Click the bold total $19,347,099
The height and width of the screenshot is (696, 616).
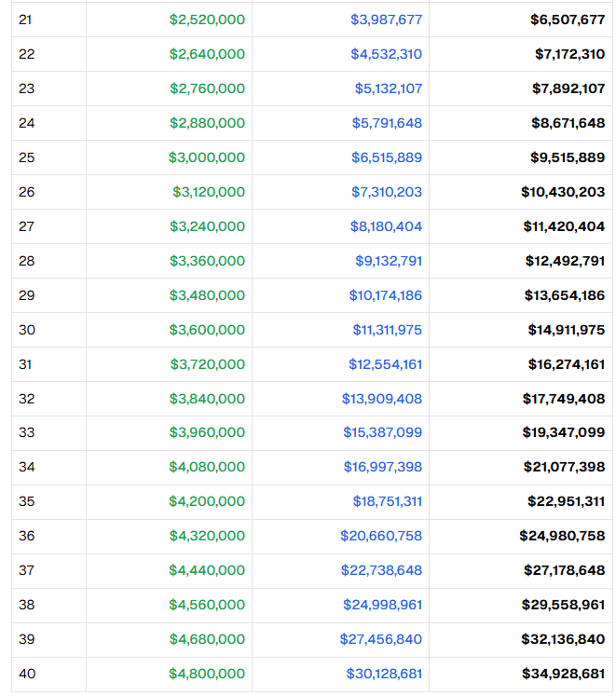(x=564, y=433)
